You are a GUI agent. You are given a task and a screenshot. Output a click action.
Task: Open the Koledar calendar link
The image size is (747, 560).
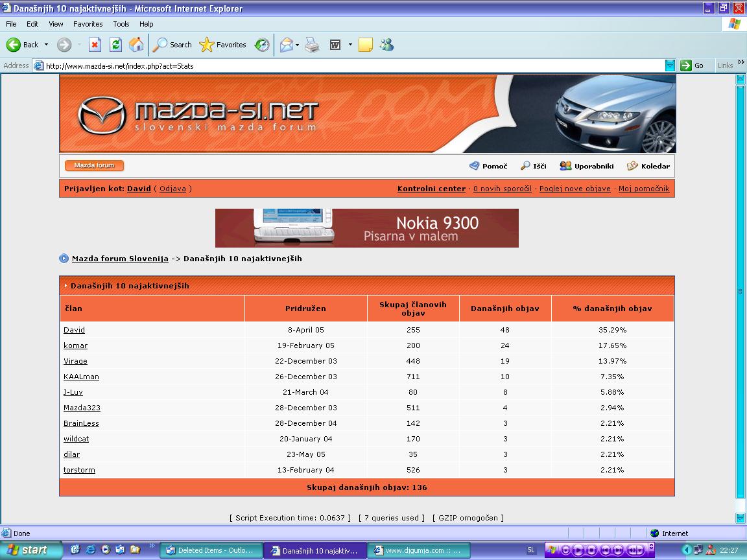[648, 166]
